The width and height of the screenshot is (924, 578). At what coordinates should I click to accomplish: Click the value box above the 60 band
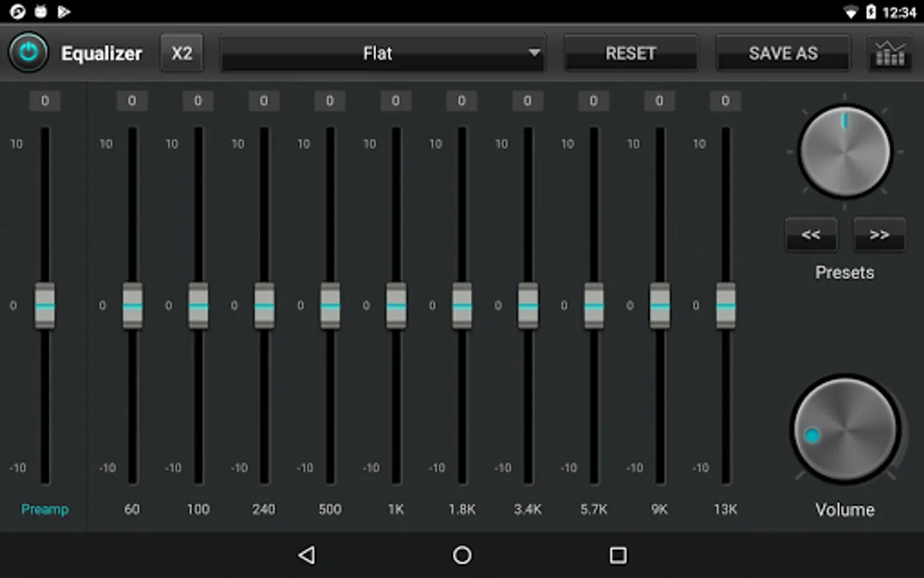[x=132, y=101]
